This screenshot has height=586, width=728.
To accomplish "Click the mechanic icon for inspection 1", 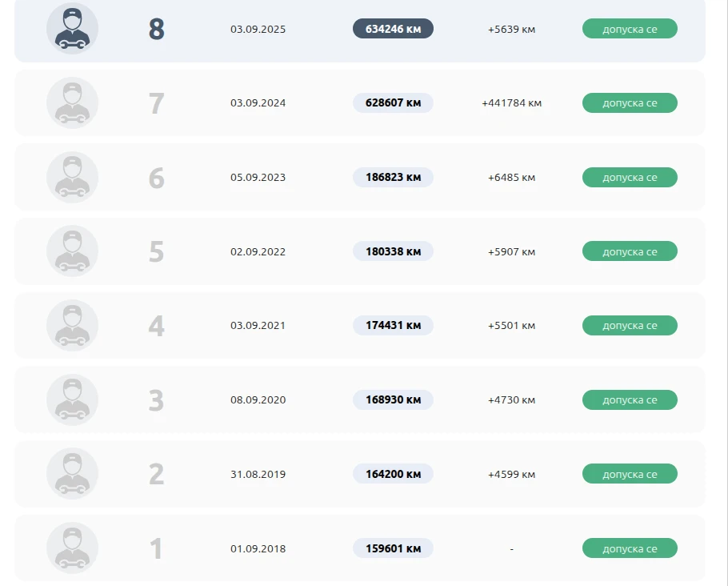I will tap(73, 548).
